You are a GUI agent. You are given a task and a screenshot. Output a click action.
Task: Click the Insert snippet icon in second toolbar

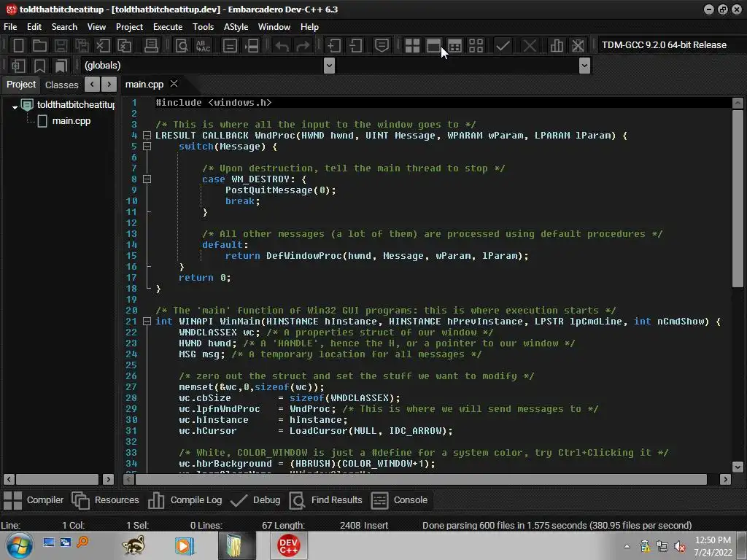[18, 66]
